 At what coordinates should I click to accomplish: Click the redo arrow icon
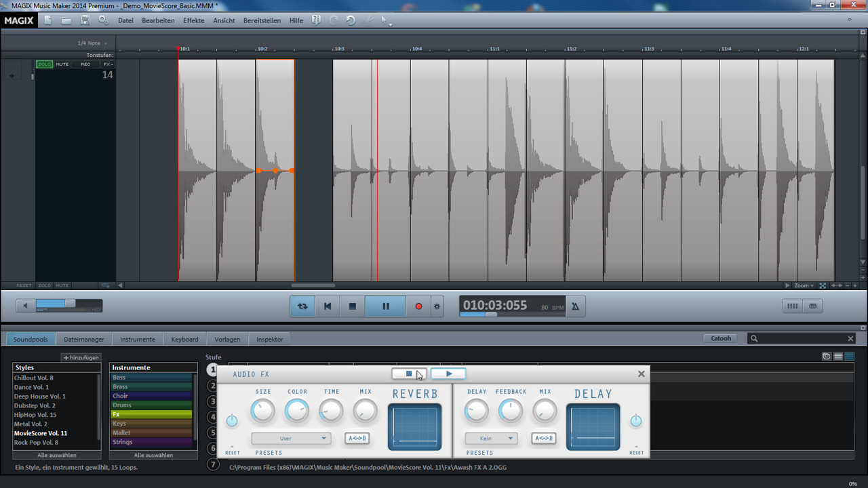334,20
